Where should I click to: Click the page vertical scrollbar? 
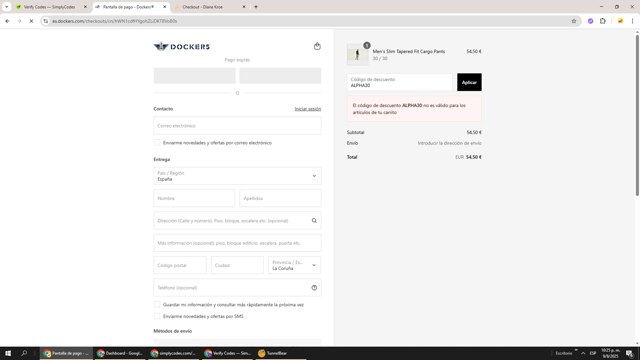tap(637, 116)
